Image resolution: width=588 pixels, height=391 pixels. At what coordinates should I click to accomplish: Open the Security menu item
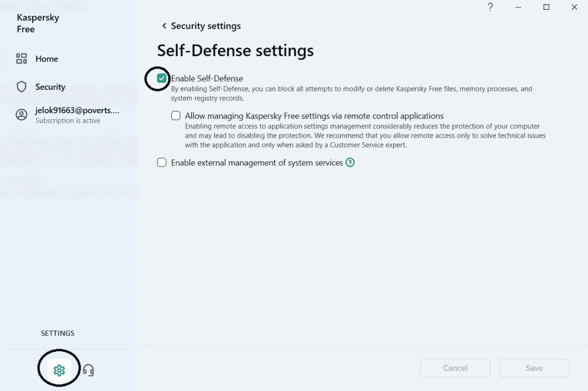tap(41, 87)
